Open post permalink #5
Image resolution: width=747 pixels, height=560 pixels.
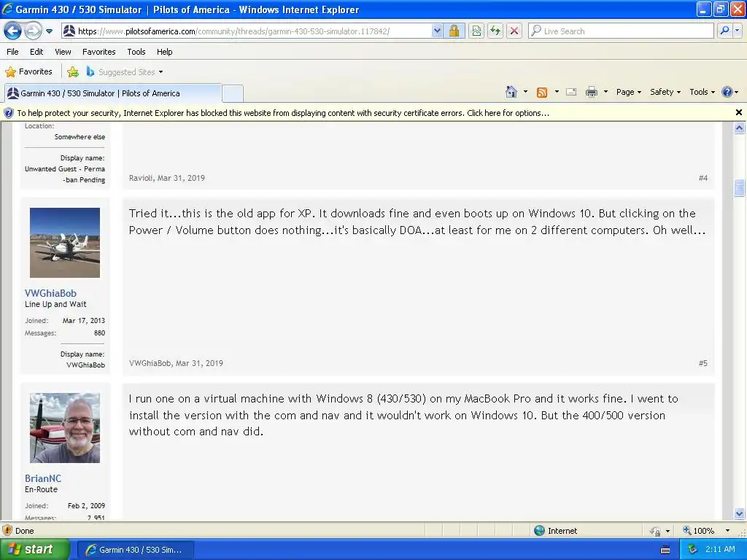coord(703,363)
